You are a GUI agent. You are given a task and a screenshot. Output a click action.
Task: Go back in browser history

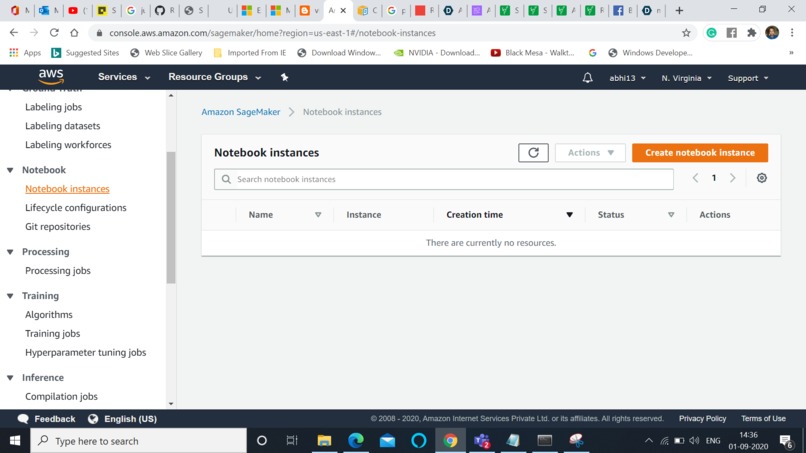click(x=14, y=32)
